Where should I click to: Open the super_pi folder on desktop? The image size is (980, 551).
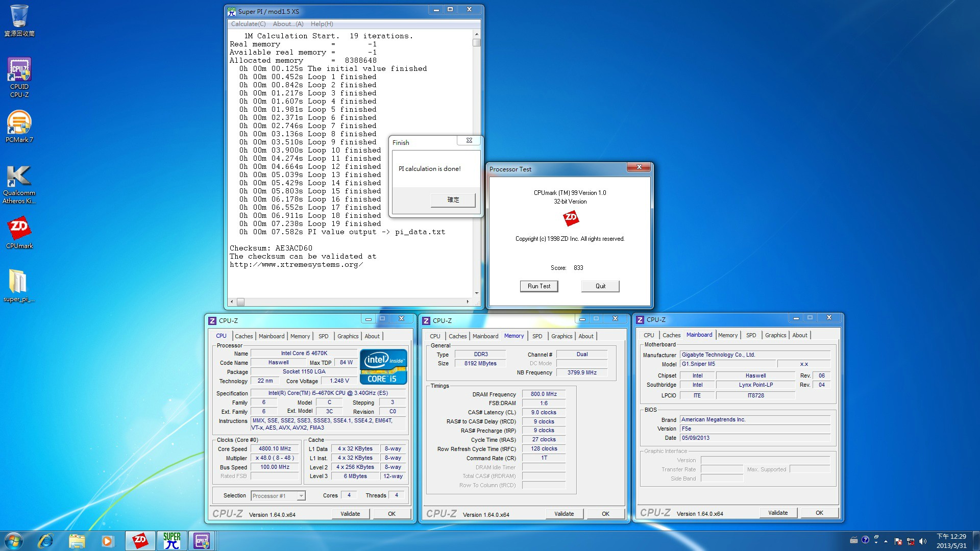[x=19, y=286]
